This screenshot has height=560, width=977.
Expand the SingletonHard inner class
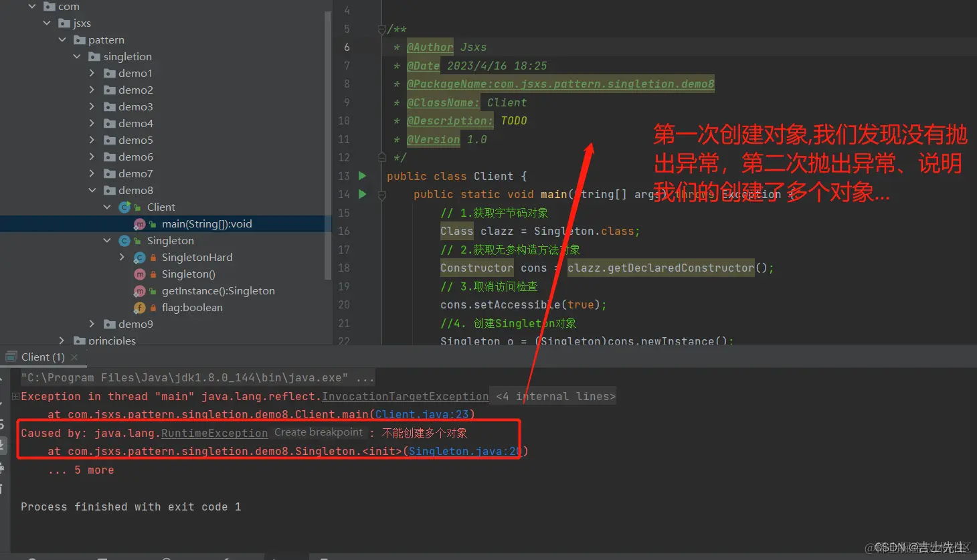[122, 257]
